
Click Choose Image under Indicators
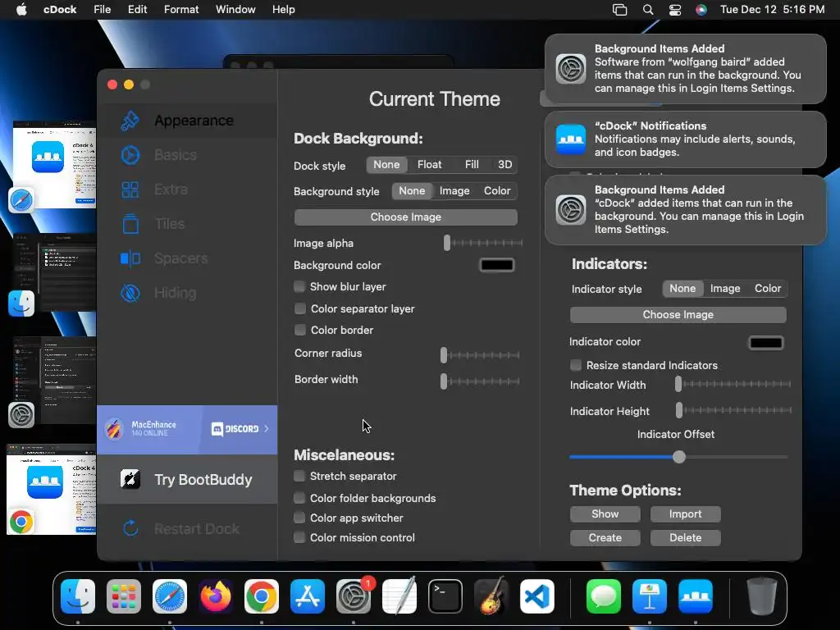pyautogui.click(x=678, y=314)
